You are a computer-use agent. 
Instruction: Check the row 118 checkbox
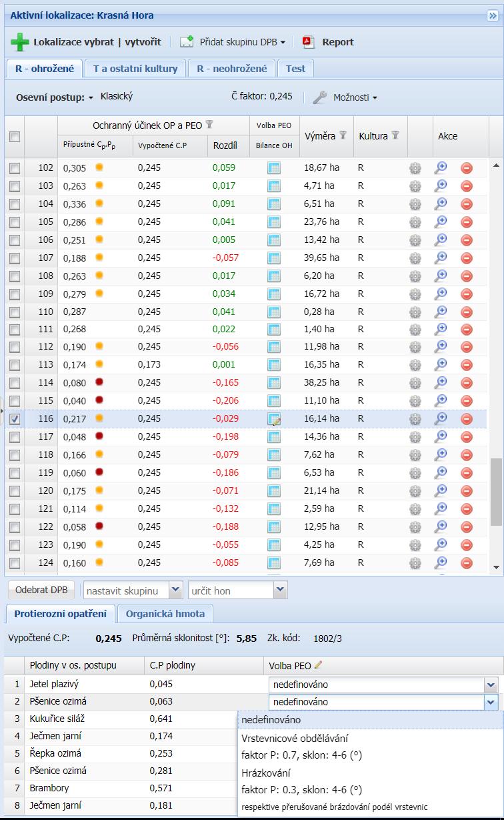[15, 455]
